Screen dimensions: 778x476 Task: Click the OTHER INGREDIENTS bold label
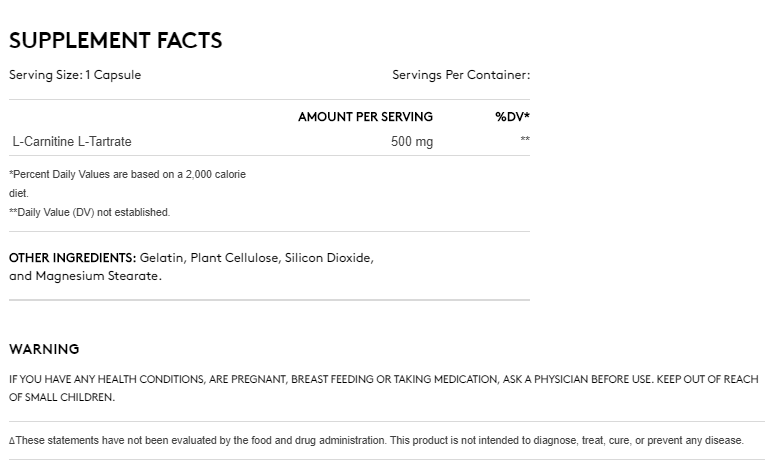[x=72, y=258]
